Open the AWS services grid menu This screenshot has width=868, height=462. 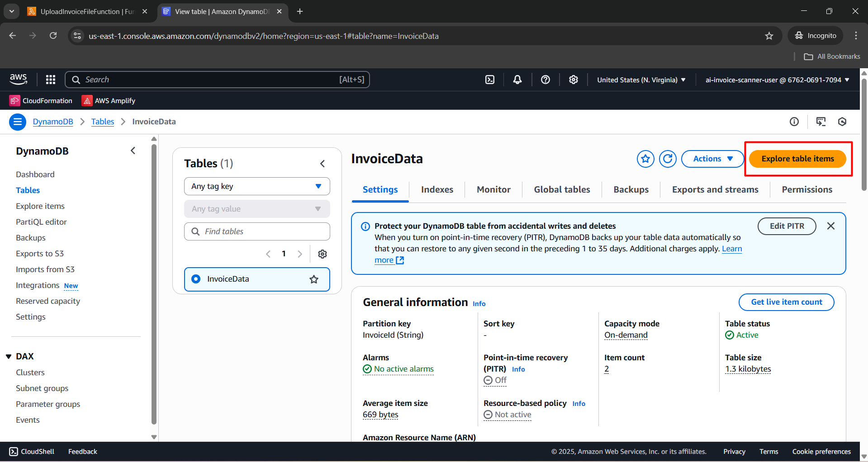(51, 80)
